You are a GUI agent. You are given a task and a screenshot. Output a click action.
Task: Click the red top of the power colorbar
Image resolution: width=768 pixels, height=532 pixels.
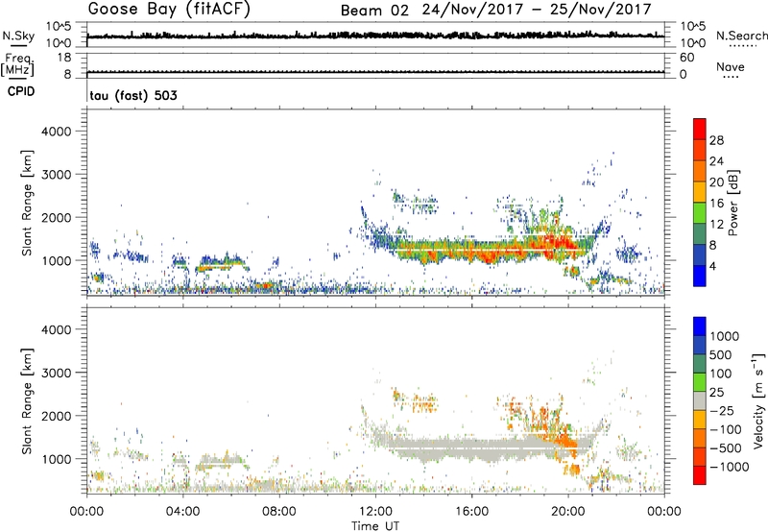tap(700, 129)
